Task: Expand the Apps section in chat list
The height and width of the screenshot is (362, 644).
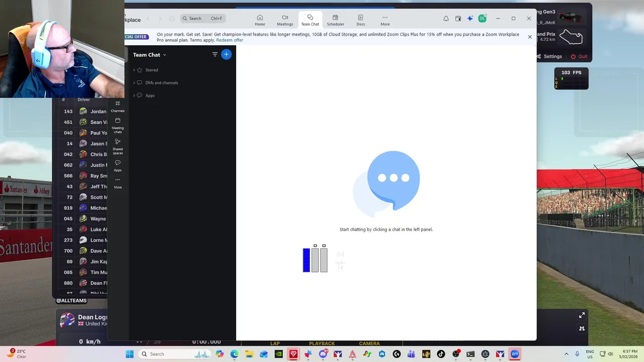Action: pyautogui.click(x=144, y=95)
